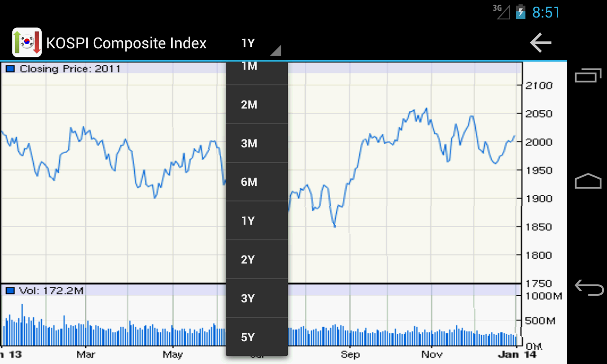The width and height of the screenshot is (607, 364).
Task: Tap the Closing Price blue legend square
Action: [10, 69]
